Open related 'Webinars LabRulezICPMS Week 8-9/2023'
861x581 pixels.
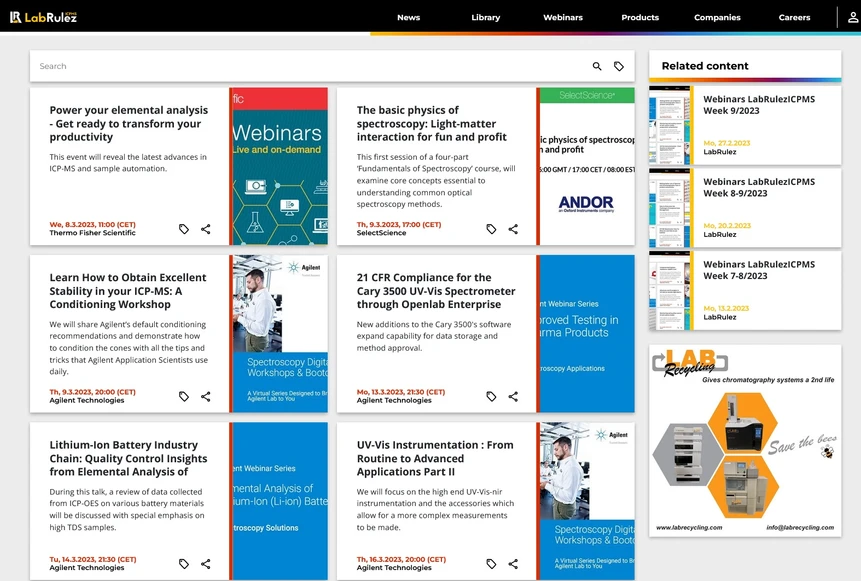pos(759,187)
